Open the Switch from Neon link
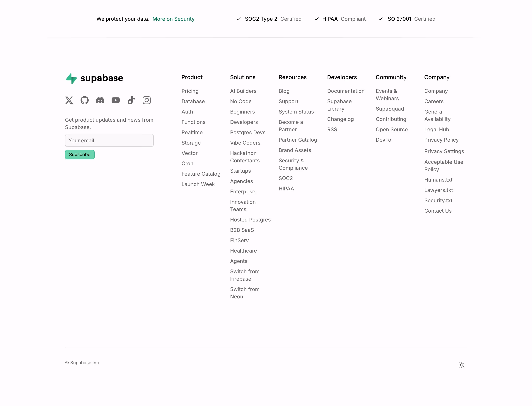 245,293
